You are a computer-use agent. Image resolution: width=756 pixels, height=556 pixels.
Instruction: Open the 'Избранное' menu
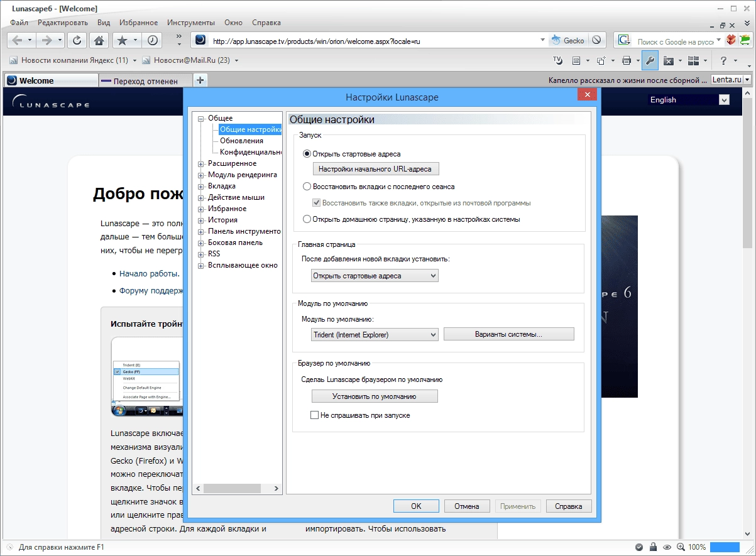point(139,22)
